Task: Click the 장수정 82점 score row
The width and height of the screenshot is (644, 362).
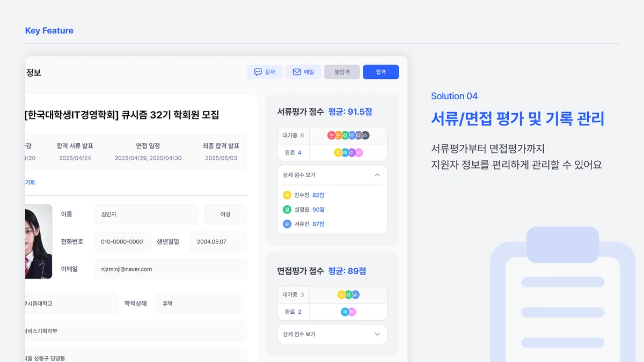Action: 304,195
